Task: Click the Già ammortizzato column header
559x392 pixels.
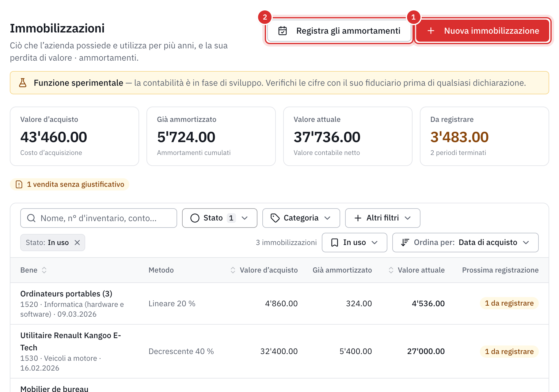Action: (342, 270)
